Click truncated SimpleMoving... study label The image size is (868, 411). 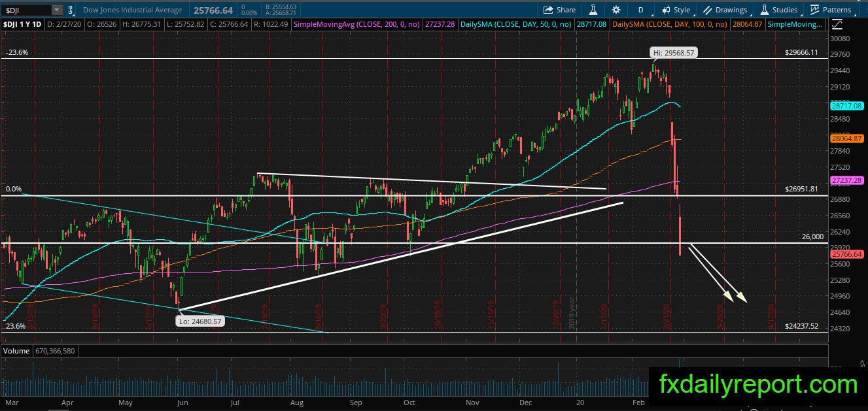(x=795, y=24)
